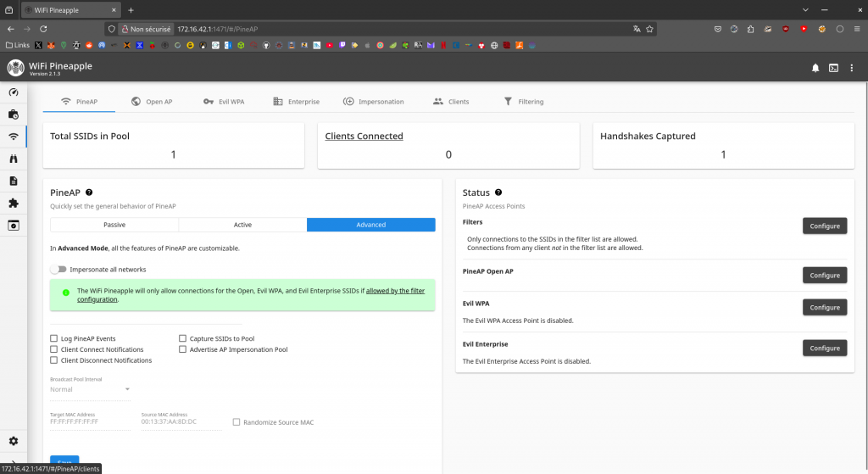868x474 pixels.
Task: Check Client Connect Notifications
Action: [53, 349]
